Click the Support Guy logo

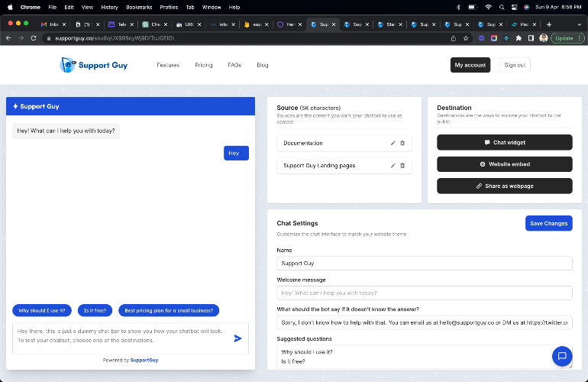[94, 65]
